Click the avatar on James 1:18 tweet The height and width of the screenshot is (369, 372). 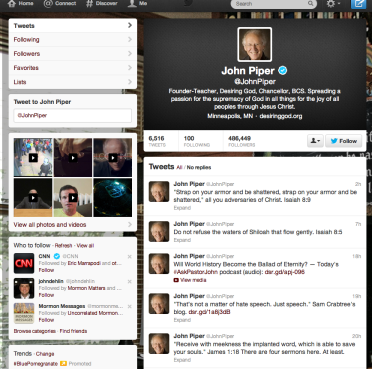coord(159,344)
